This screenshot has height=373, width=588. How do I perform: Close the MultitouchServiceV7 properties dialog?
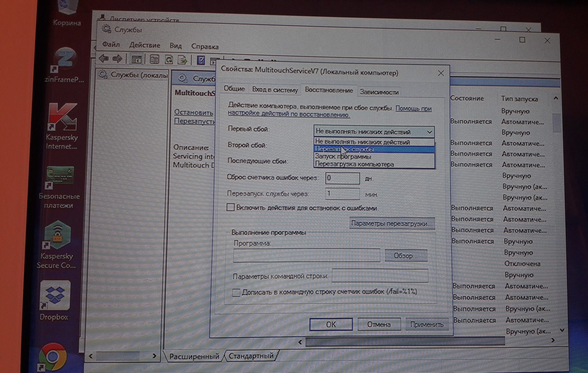(x=441, y=73)
